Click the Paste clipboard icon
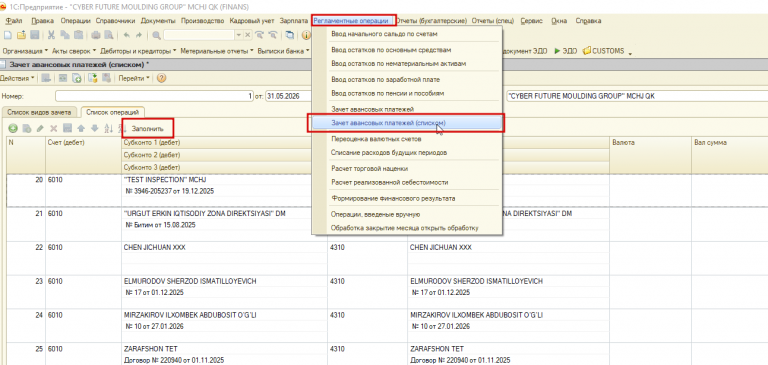The image size is (768, 365). point(78,35)
